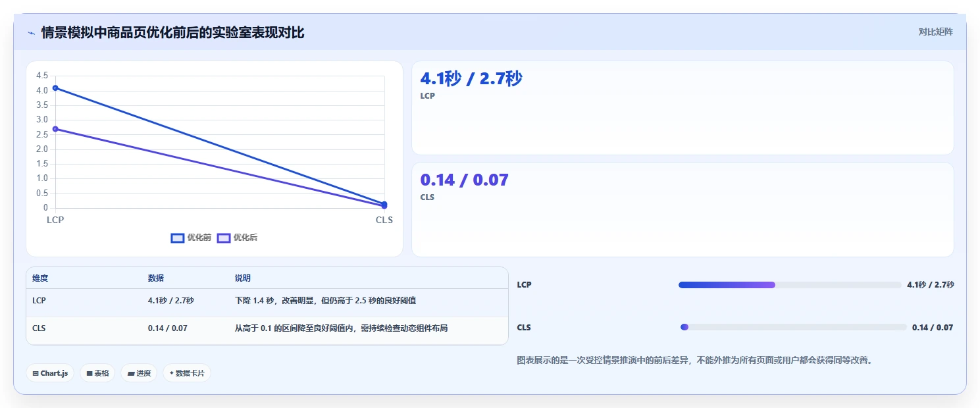Select the 数据卡片 tag chip
Screen dimensions: 980x408
coord(187,373)
